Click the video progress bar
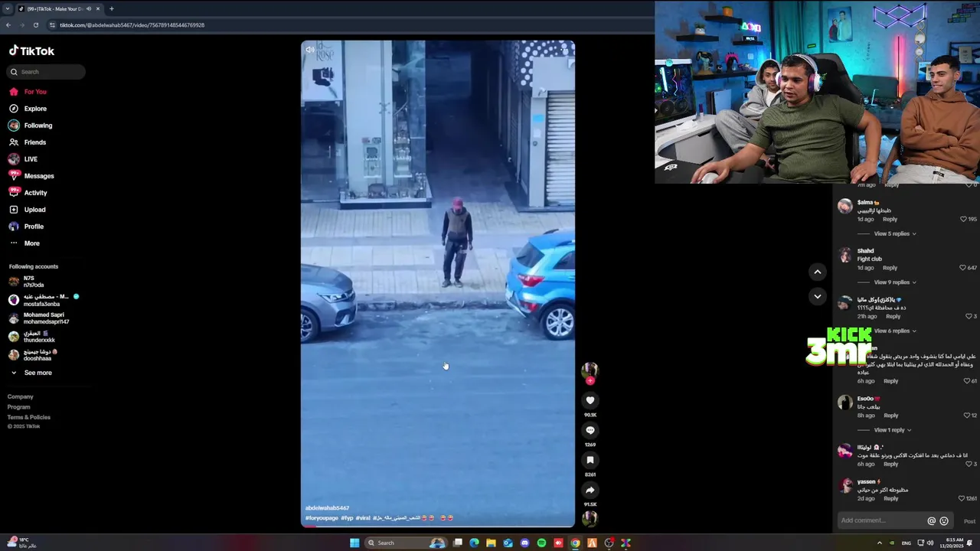The image size is (980, 551). pos(438,526)
